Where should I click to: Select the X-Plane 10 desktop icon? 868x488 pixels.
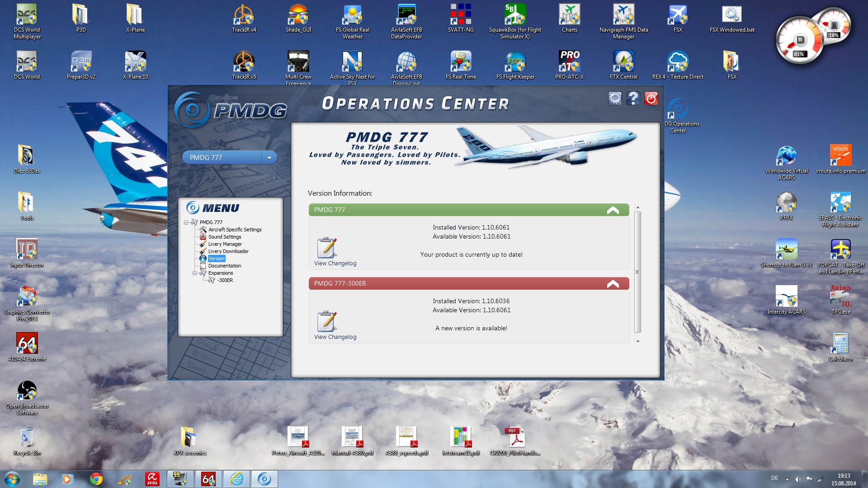point(136,65)
